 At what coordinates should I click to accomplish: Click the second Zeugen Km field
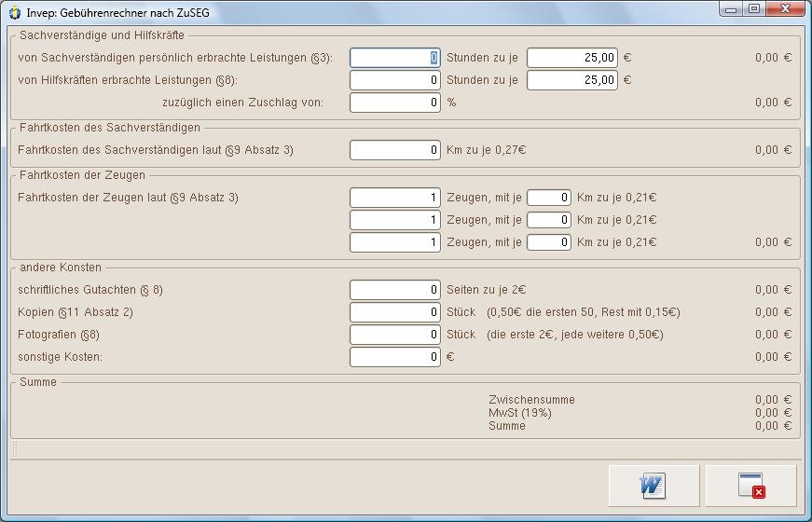point(549,220)
